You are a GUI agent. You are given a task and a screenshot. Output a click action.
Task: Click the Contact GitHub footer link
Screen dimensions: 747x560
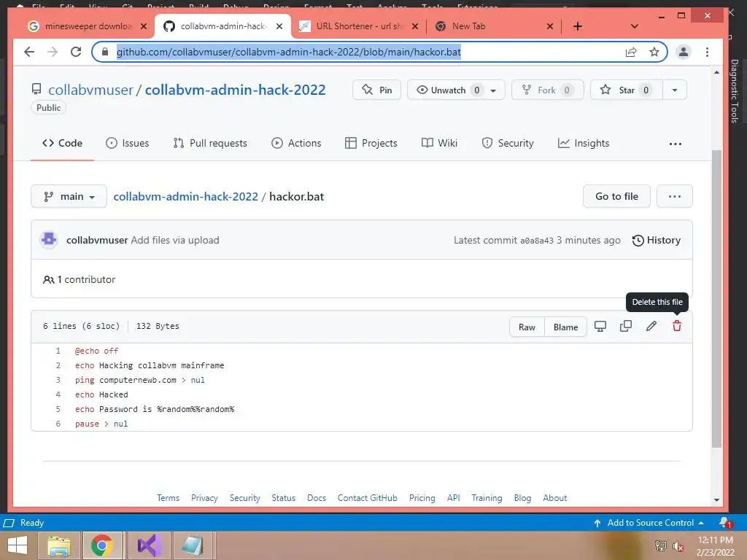(368, 497)
